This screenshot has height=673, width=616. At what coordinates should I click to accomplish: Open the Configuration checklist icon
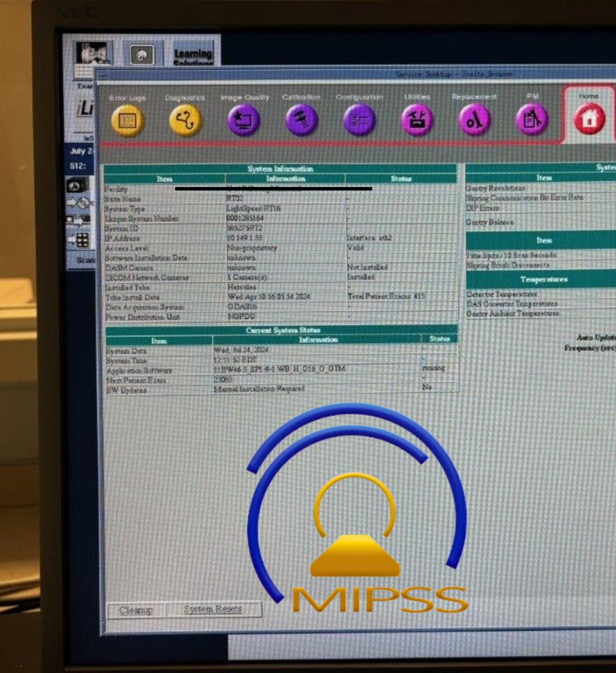point(359,120)
